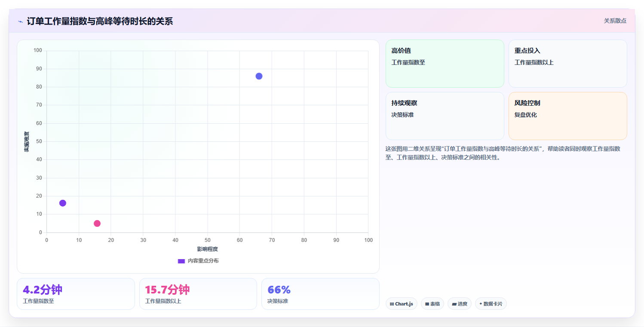Open the 持续观察 quadrant card
Image resolution: width=644 pixels, height=327 pixels.
445,116
